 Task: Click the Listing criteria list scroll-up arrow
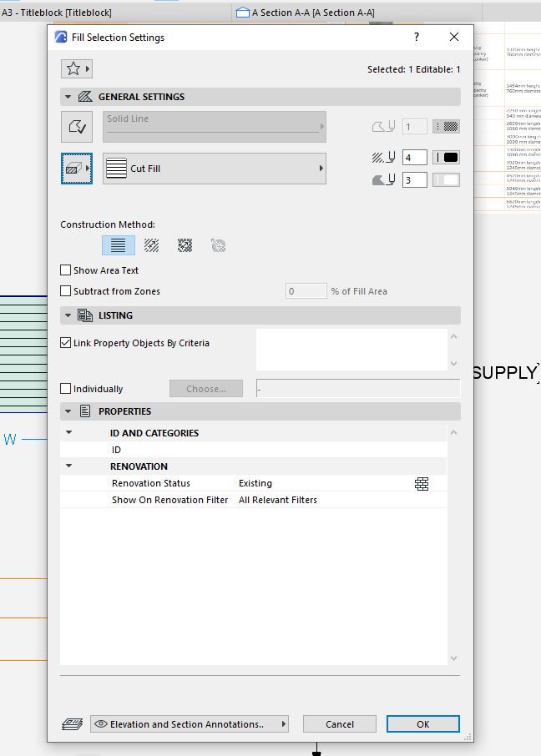coord(453,336)
